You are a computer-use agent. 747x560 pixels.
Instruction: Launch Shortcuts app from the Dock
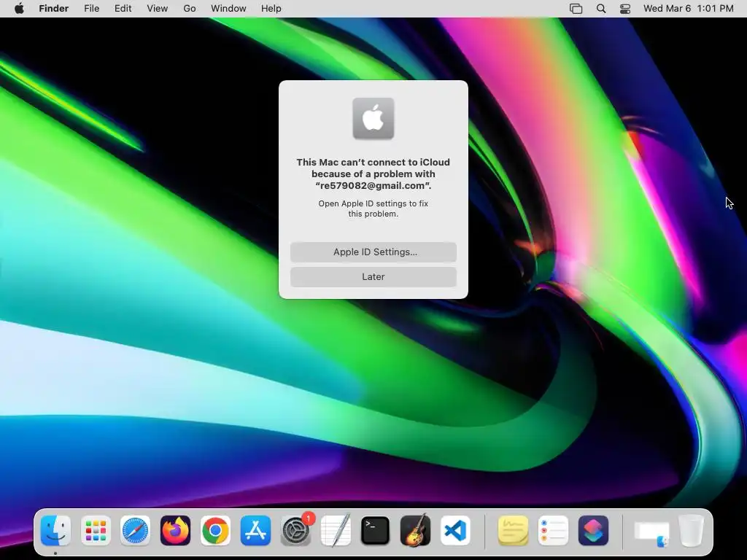pyautogui.click(x=593, y=530)
